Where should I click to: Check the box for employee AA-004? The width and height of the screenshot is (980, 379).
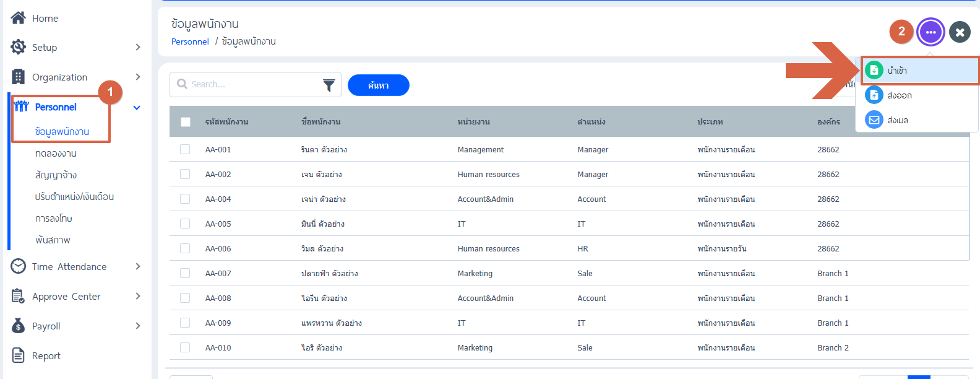pos(185,199)
